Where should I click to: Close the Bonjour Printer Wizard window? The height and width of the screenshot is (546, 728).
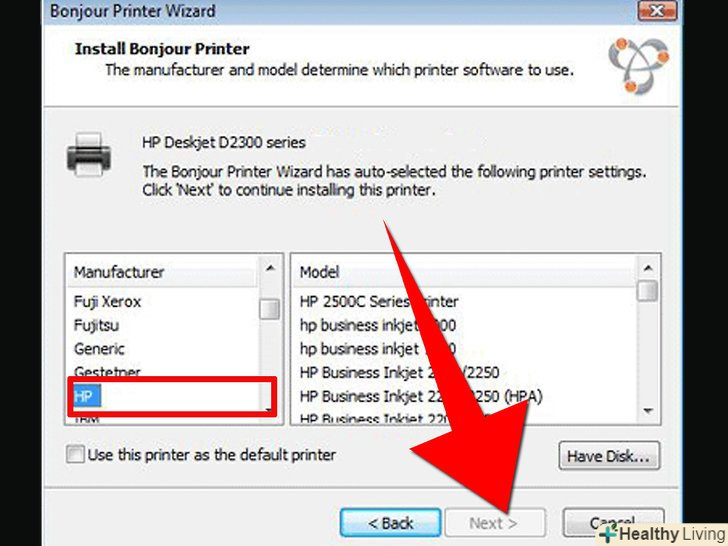657,11
